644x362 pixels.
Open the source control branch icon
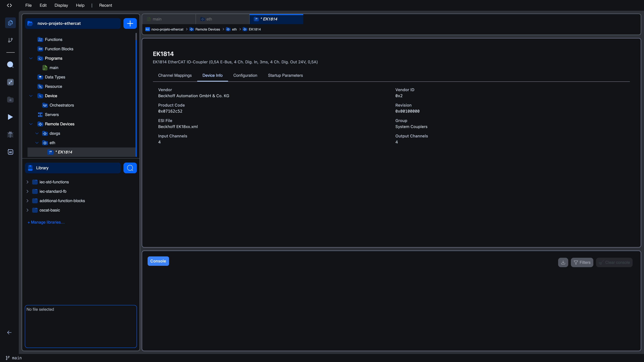click(x=10, y=40)
